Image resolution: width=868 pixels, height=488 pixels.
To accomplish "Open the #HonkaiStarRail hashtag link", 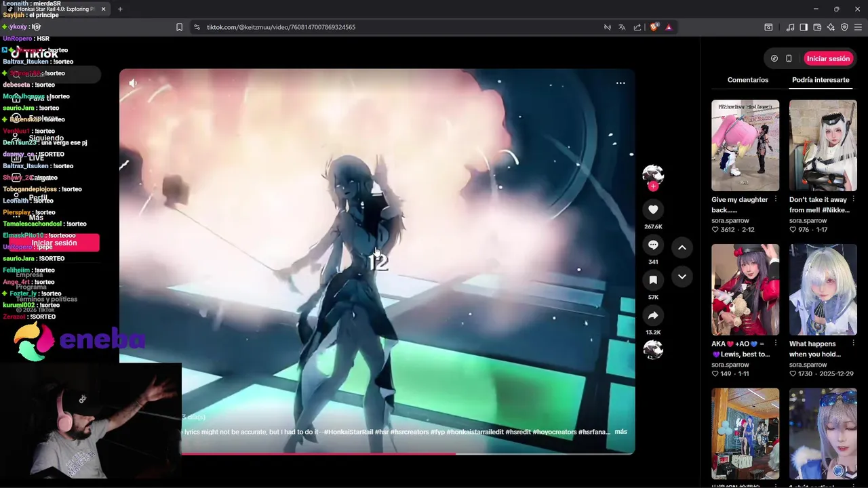I will coord(349,432).
